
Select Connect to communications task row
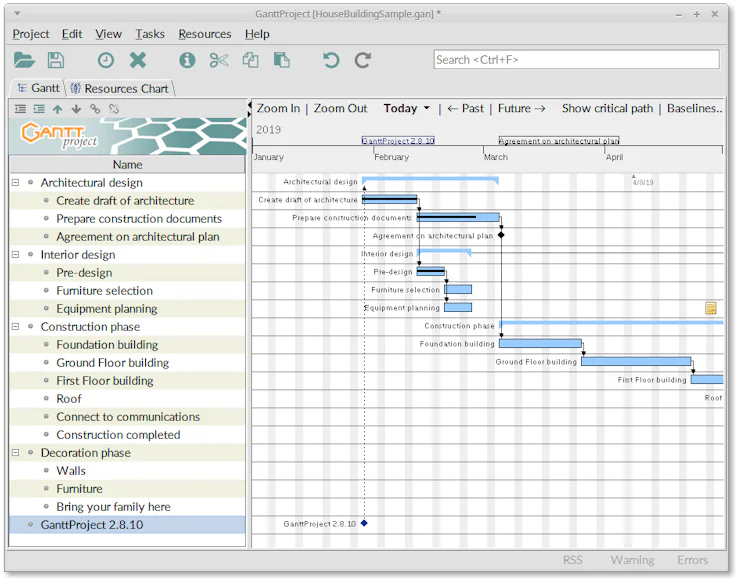127,417
